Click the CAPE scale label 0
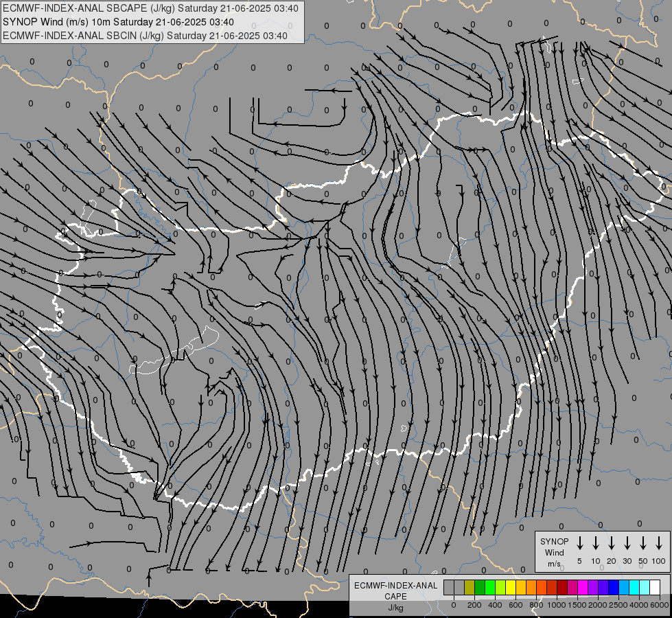 pyautogui.click(x=454, y=605)
